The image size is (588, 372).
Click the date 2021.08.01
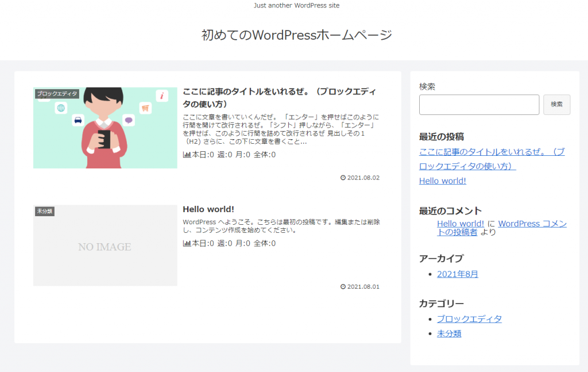click(363, 286)
